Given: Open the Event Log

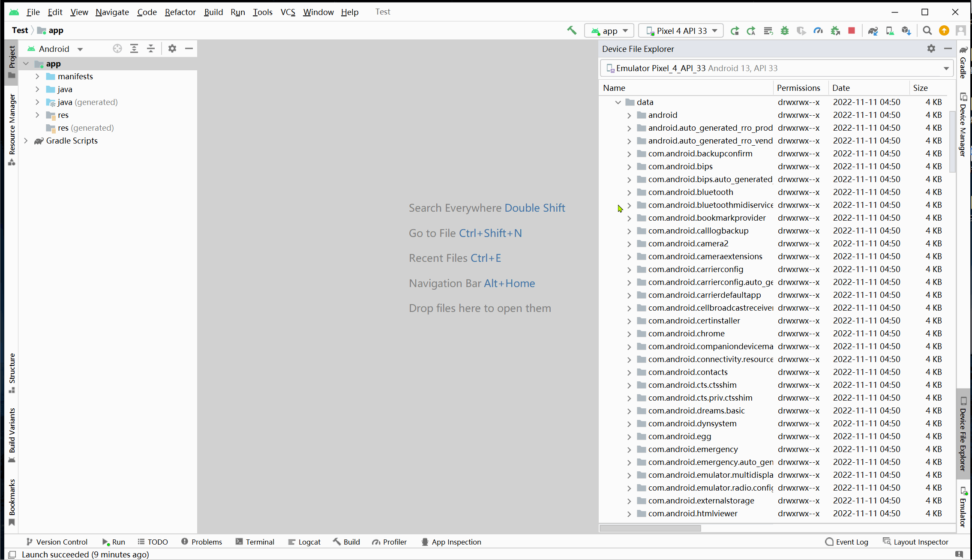Looking at the screenshot, I should (x=846, y=542).
